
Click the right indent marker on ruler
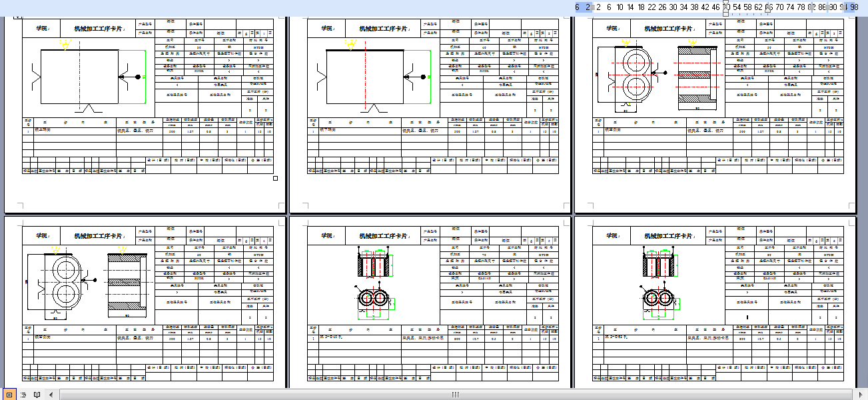point(769,10)
